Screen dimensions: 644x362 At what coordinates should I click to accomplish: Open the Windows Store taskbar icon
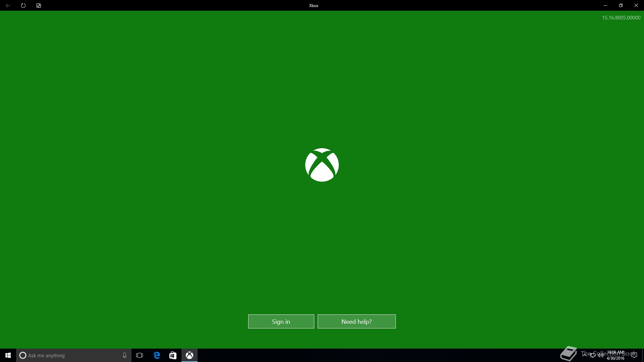[x=173, y=355]
